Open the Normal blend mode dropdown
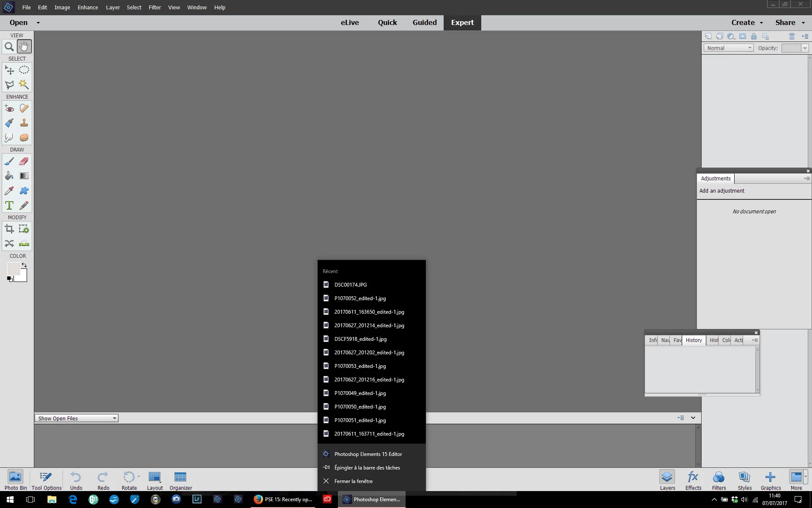Viewport: 812px width, 508px height. (728, 48)
